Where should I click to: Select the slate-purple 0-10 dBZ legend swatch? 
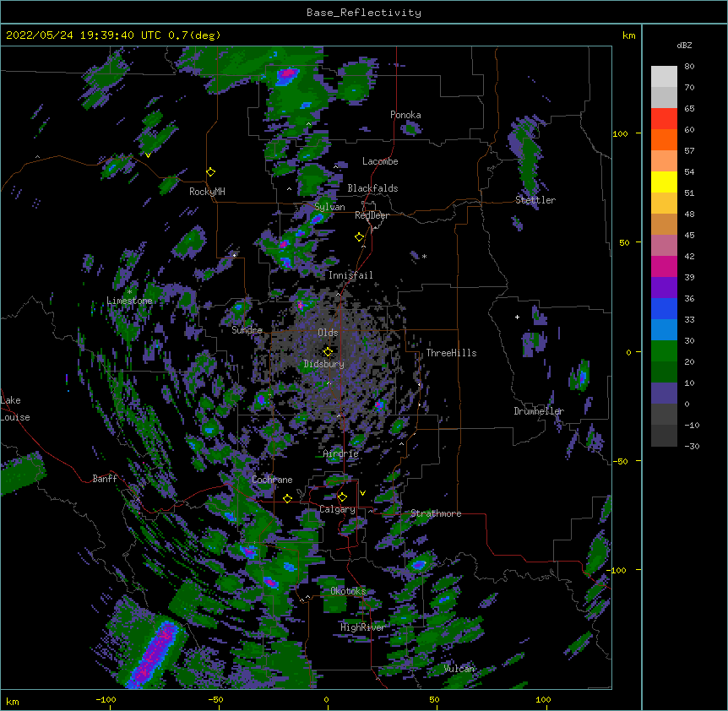tap(664, 393)
